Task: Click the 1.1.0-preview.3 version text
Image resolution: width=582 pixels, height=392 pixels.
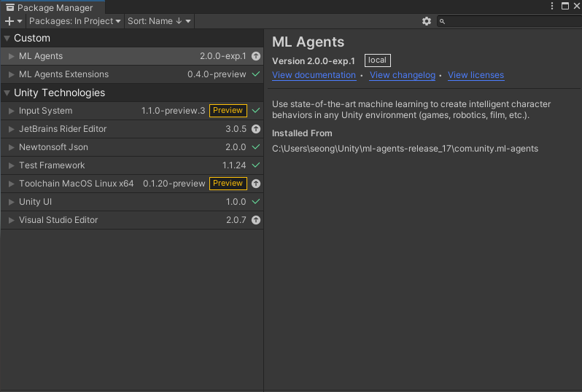Action: click(x=174, y=111)
